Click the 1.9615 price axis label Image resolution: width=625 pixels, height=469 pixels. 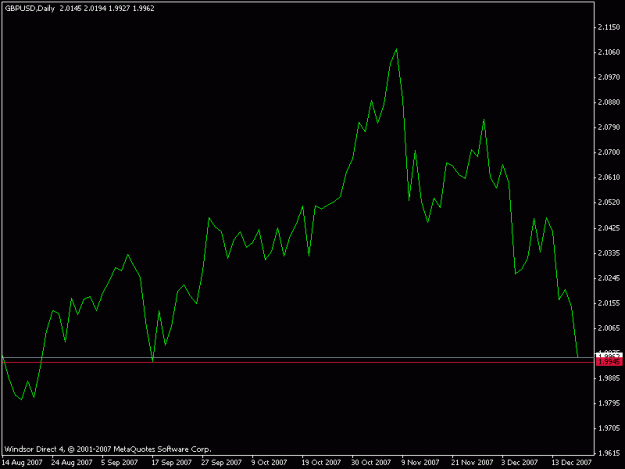(x=609, y=453)
